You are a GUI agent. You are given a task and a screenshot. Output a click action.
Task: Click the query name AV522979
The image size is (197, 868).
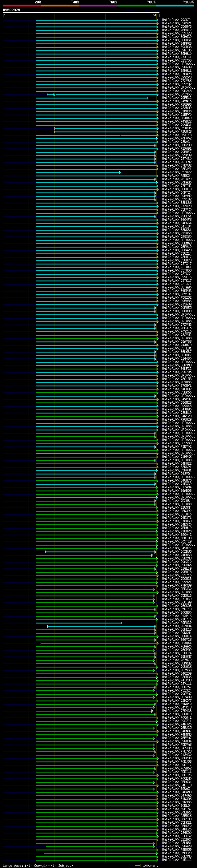click(x=11, y=10)
